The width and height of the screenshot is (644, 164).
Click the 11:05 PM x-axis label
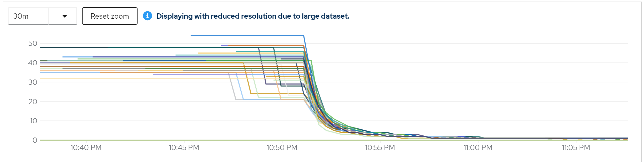coord(576,148)
